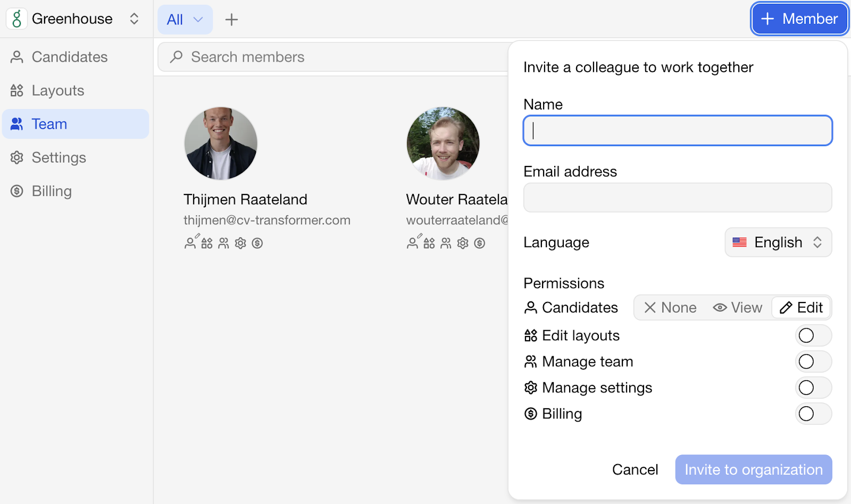Click the Invite to organization button

tap(754, 469)
